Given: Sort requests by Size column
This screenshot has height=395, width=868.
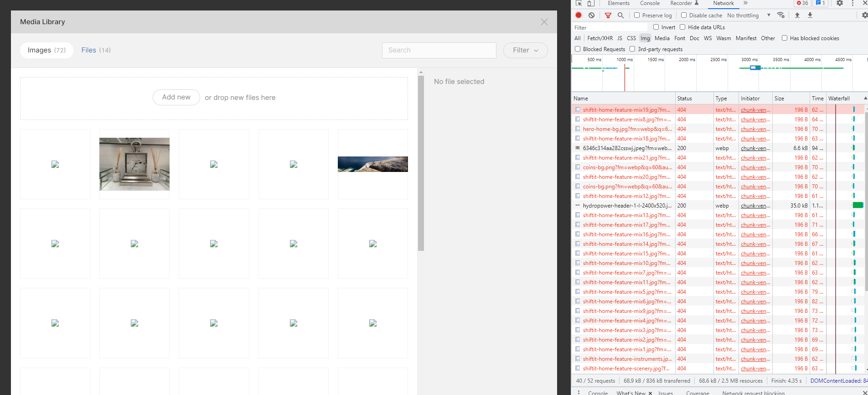Looking at the screenshot, I should pos(791,99).
